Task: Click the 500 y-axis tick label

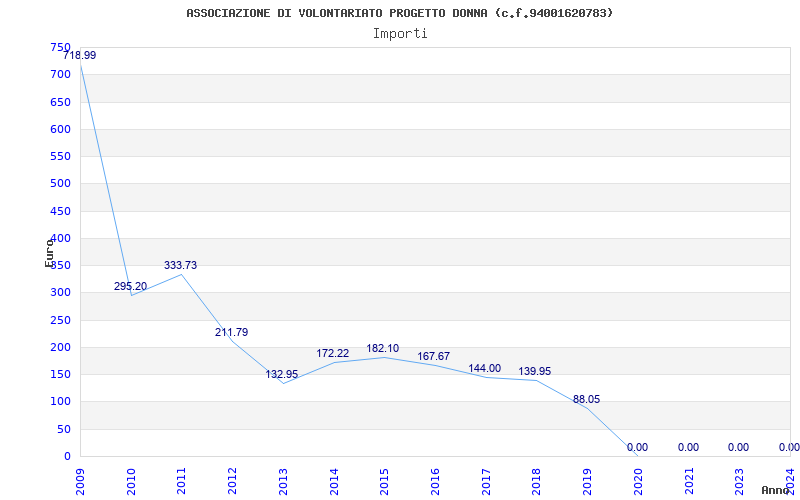Action: click(60, 183)
